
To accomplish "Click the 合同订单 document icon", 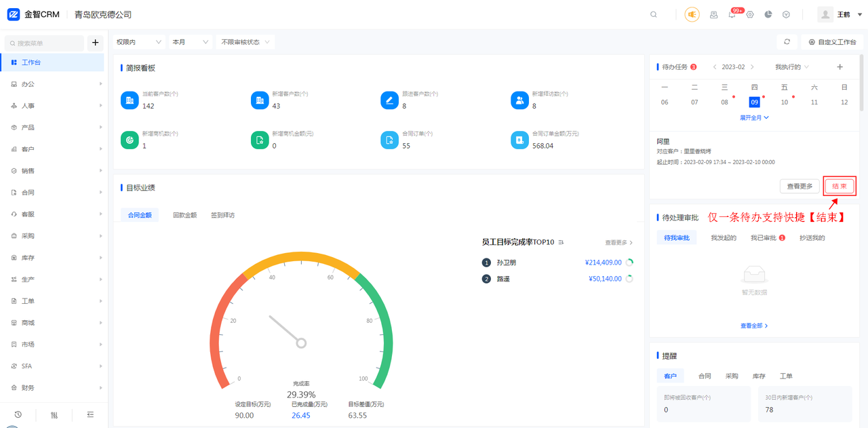I will [x=389, y=140].
